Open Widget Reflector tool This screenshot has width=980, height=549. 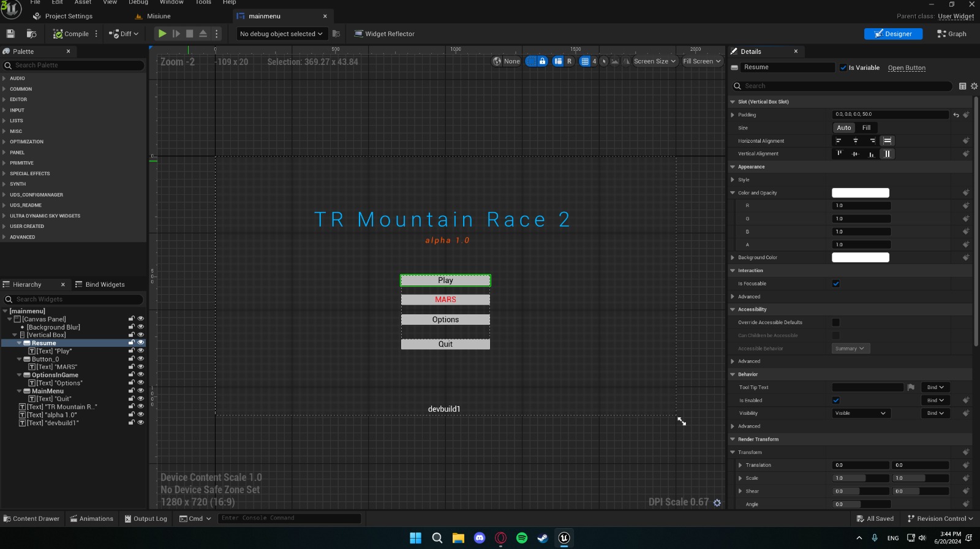pyautogui.click(x=384, y=34)
